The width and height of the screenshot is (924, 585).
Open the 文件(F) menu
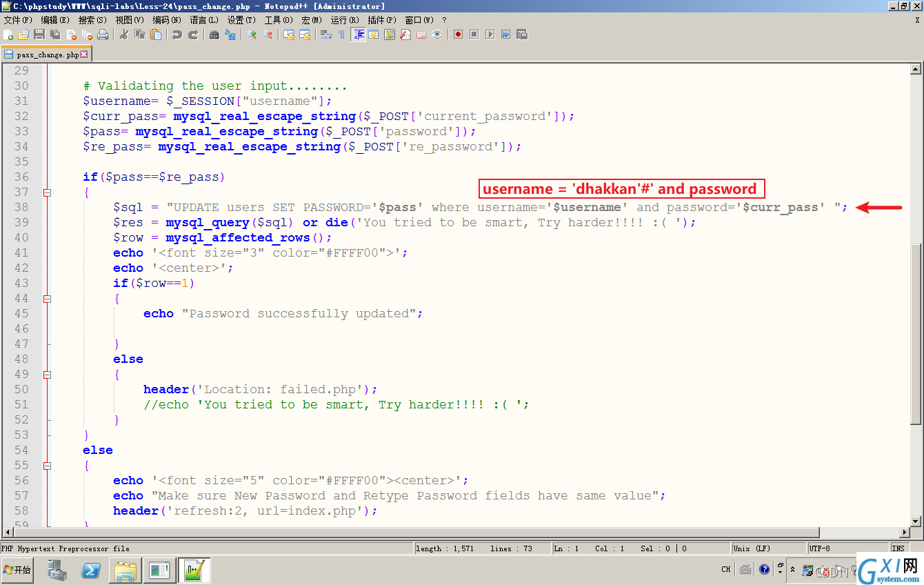(18, 20)
